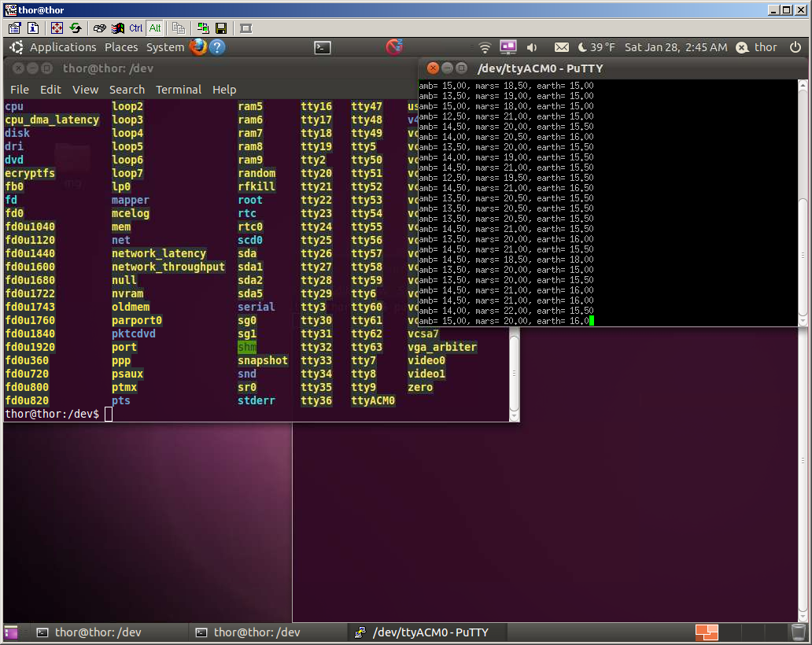Open the Applications menu
The width and height of the screenshot is (812, 645).
click(x=63, y=47)
